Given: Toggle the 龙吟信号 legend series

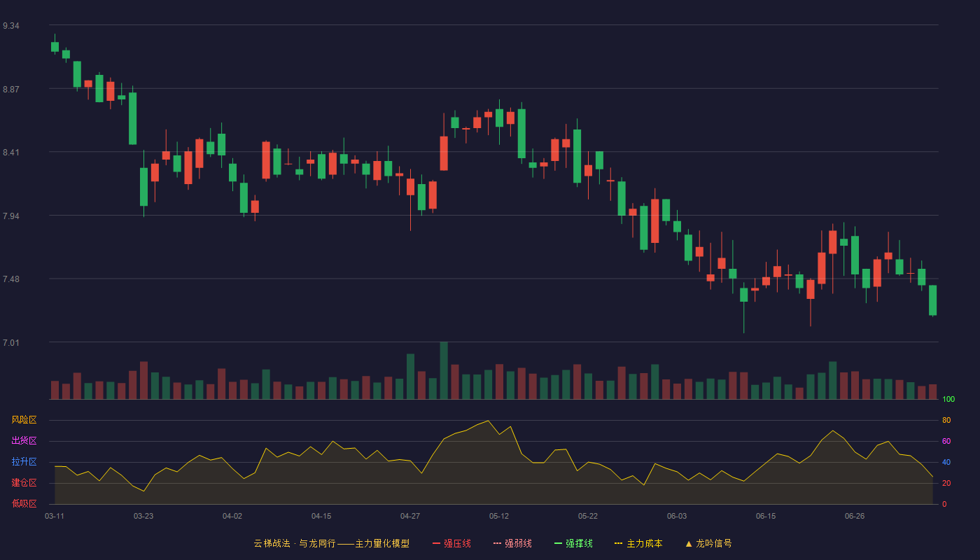Looking at the screenshot, I should pos(708,543).
